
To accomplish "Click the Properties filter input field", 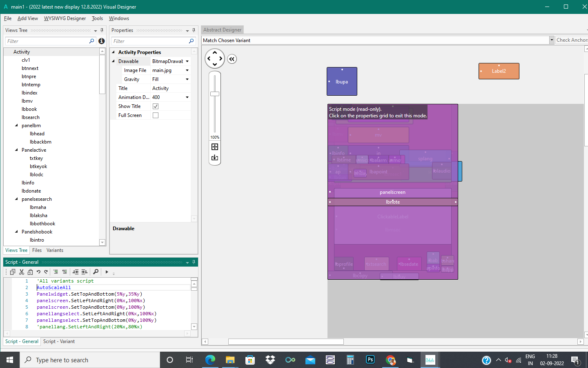I will click(149, 41).
